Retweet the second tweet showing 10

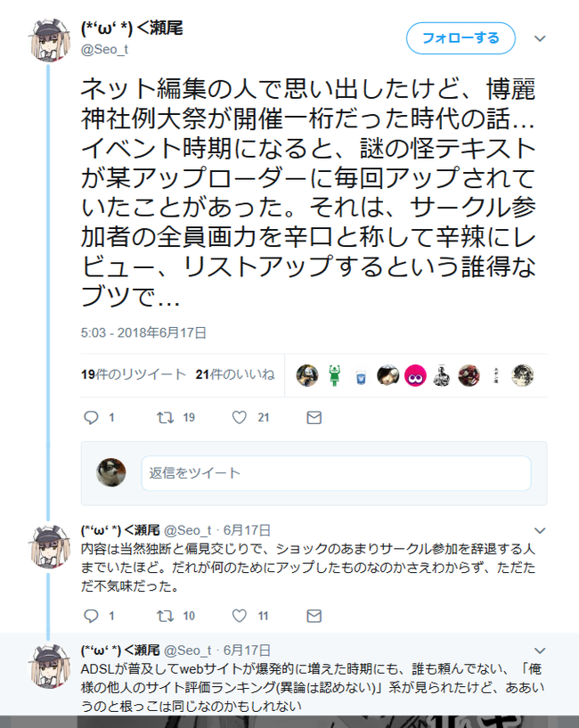coord(166,616)
